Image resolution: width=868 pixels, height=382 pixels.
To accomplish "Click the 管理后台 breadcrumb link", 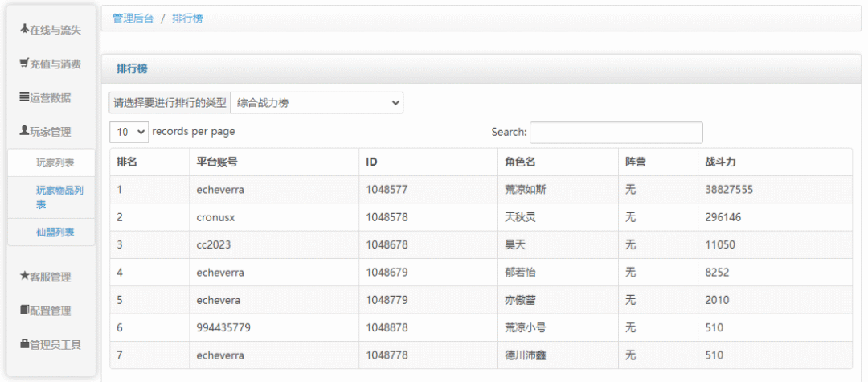I will coord(133,18).
